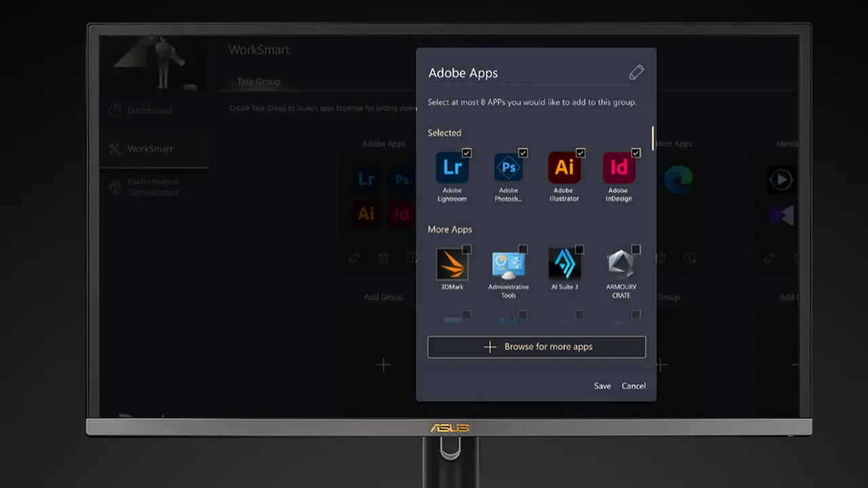Cancel the Adobe Apps dialog
This screenshot has width=868, height=488.
pyautogui.click(x=633, y=386)
